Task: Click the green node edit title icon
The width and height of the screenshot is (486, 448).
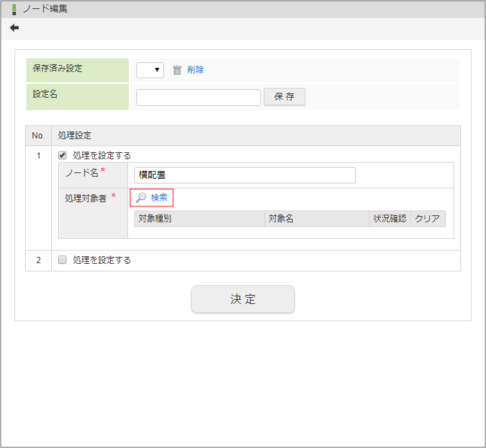Action: (14, 9)
